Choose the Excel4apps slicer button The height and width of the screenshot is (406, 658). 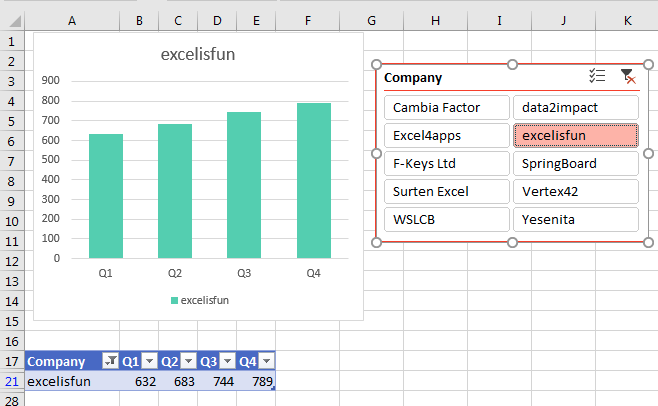tap(446, 136)
